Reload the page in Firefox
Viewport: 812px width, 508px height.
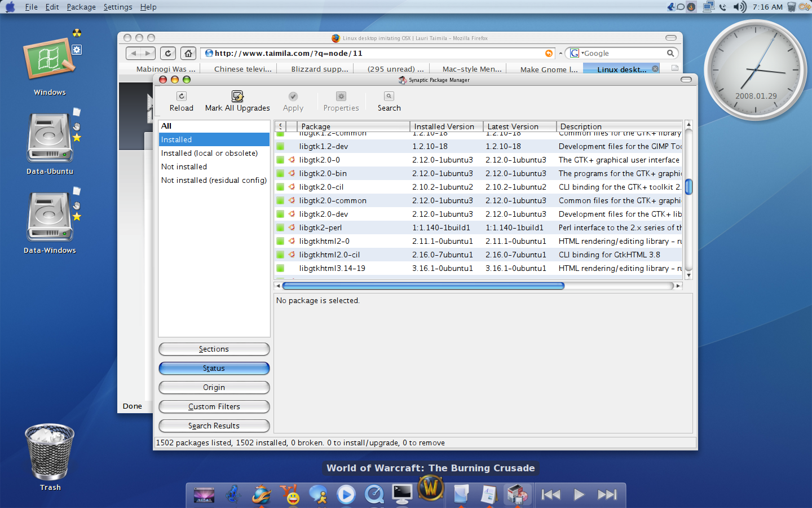(x=168, y=53)
